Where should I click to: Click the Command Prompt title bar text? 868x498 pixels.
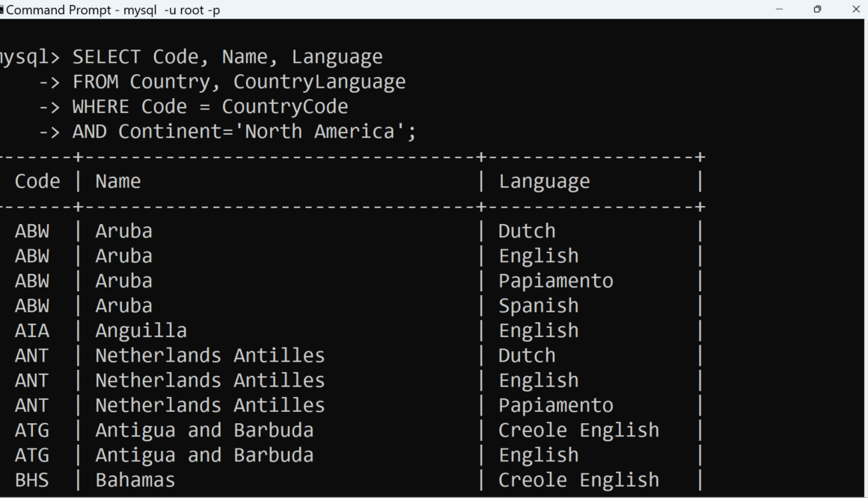pos(112,10)
